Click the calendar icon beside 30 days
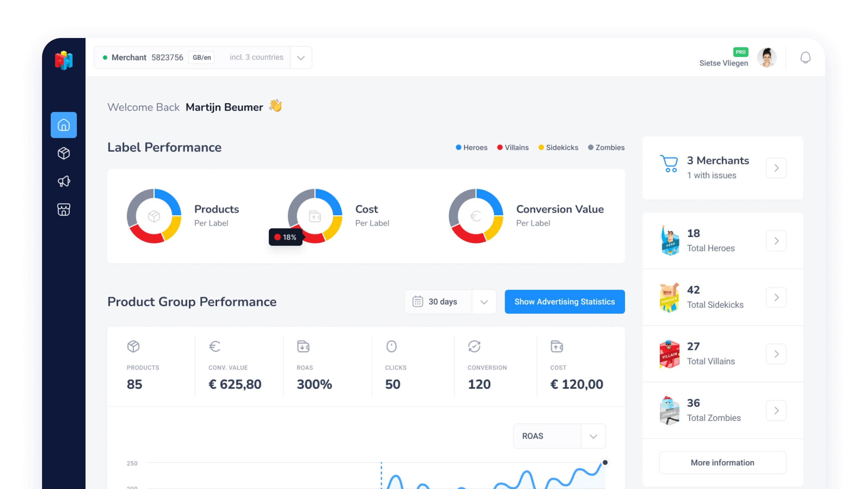 point(418,302)
